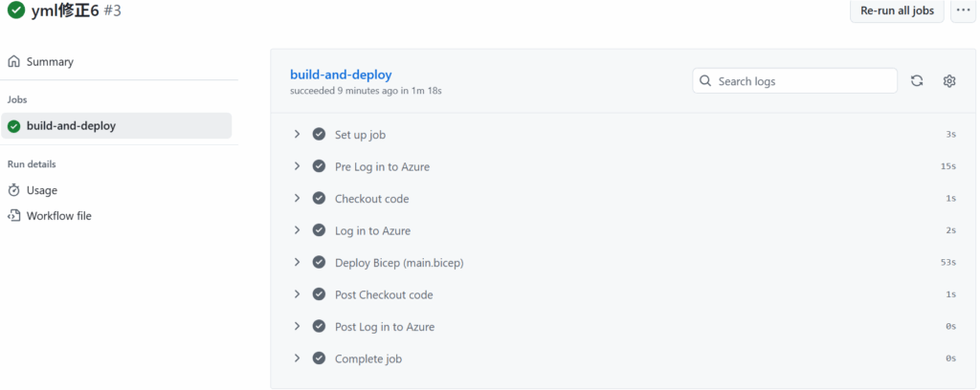Open Workflow file from Run details

[x=58, y=216]
